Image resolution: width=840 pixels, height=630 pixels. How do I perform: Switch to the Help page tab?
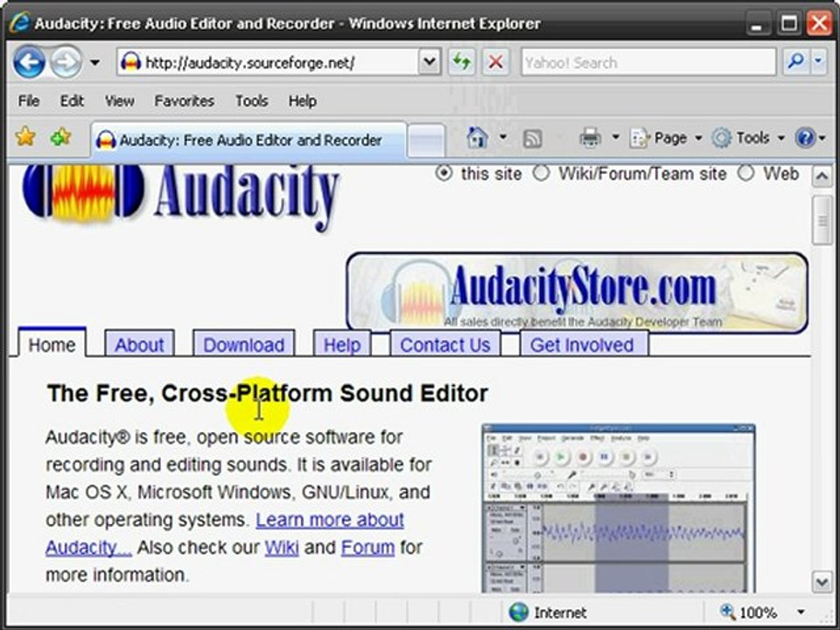point(342,345)
